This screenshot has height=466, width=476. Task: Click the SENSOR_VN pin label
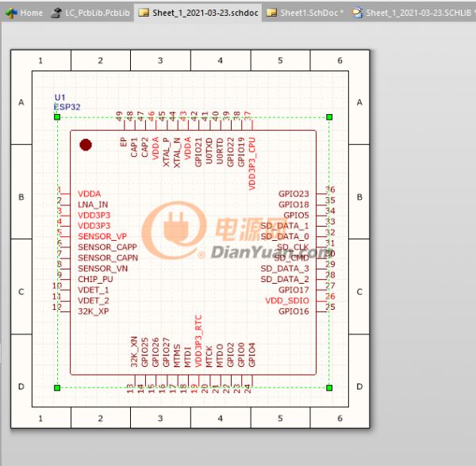click(x=103, y=269)
